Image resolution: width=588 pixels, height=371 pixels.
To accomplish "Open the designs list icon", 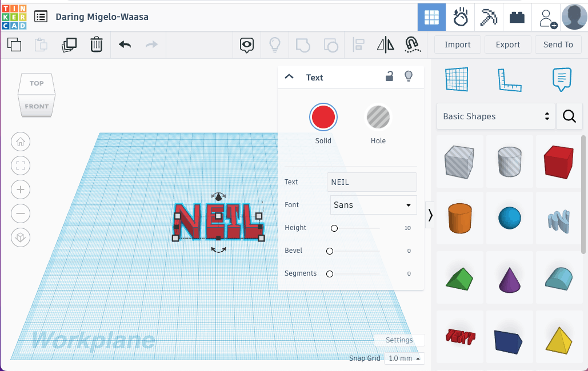I will click(x=41, y=17).
